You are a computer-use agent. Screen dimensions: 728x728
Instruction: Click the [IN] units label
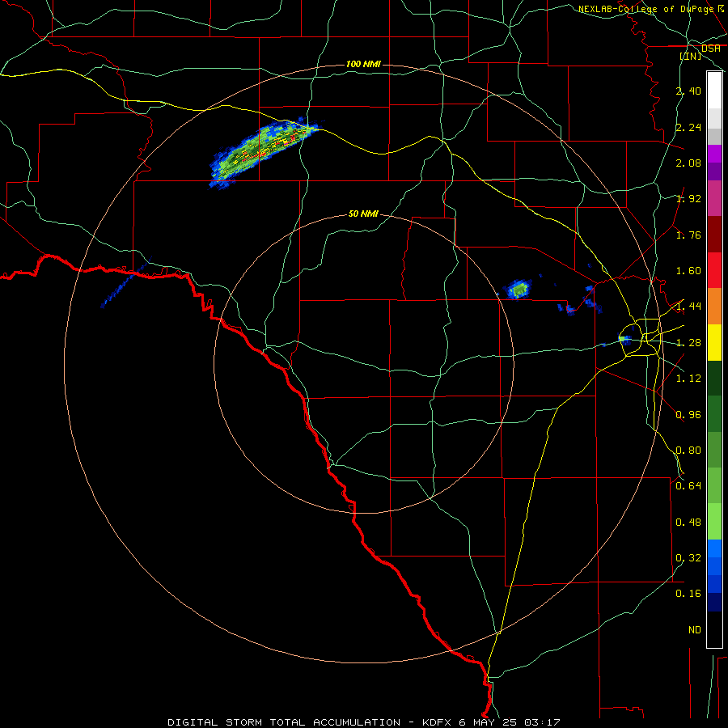691,56
